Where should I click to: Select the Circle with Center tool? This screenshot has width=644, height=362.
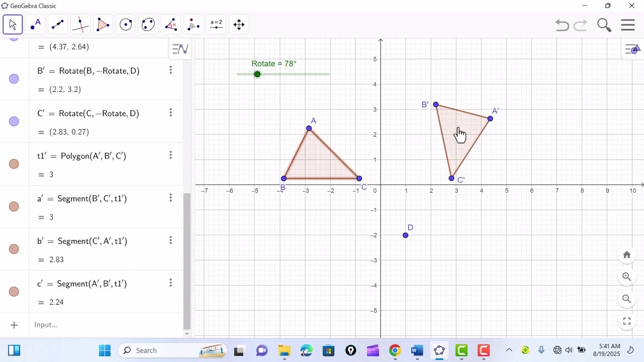[126, 25]
